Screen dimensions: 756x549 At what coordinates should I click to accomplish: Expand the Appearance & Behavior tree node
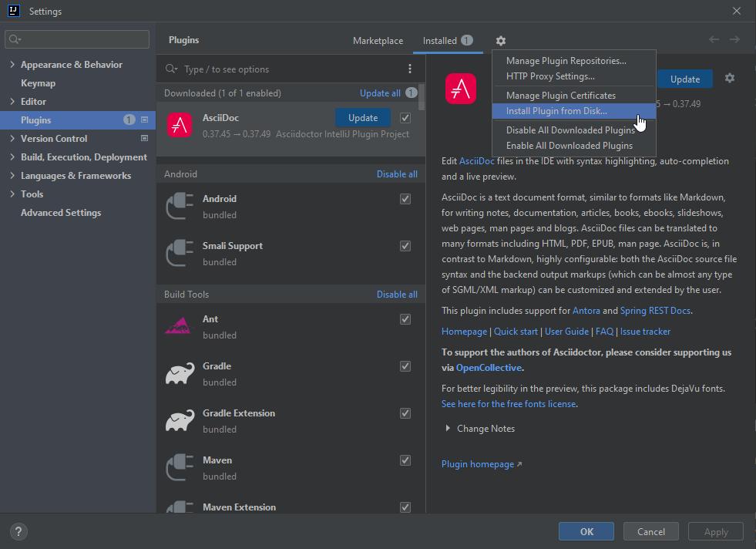click(x=12, y=64)
